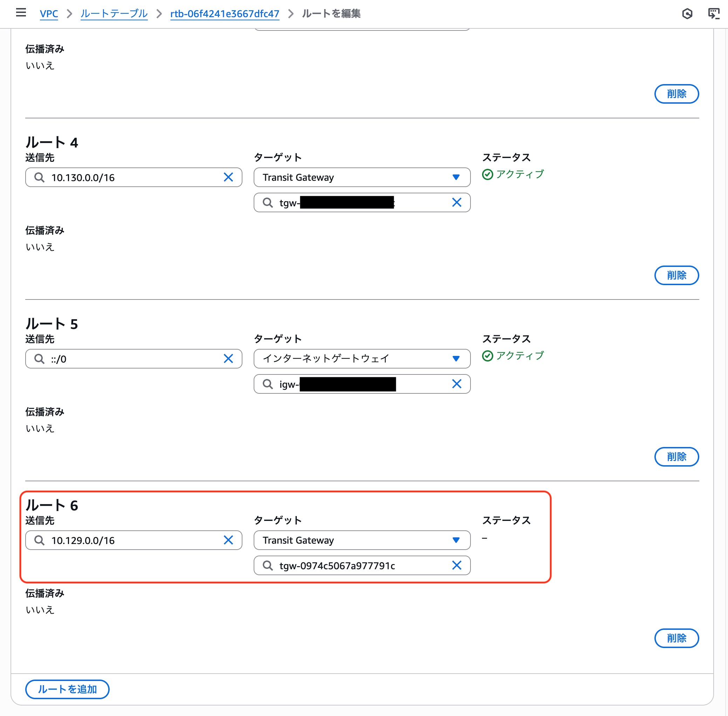Open ルートテーブル breadcrumb link
This screenshot has height=716, width=728.
click(114, 14)
